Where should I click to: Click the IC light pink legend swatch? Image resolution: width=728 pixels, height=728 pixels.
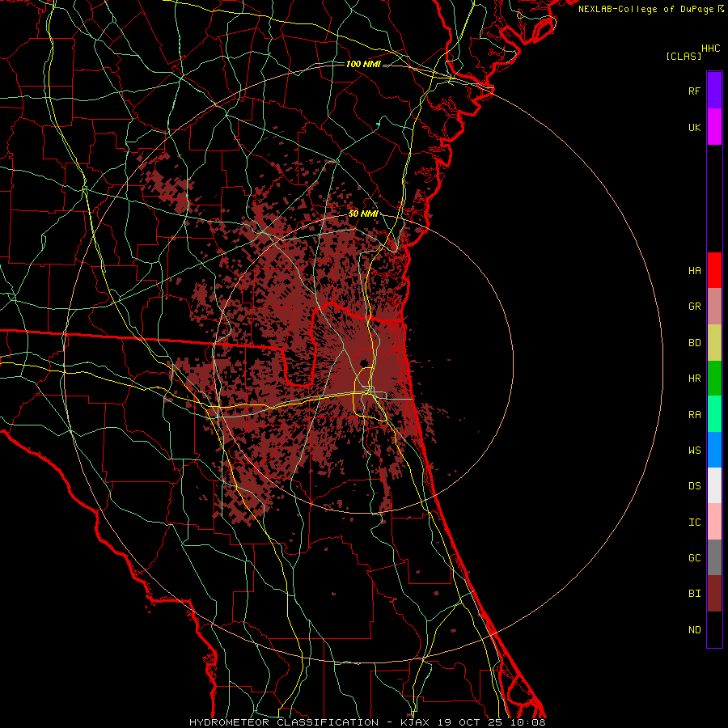(x=714, y=522)
